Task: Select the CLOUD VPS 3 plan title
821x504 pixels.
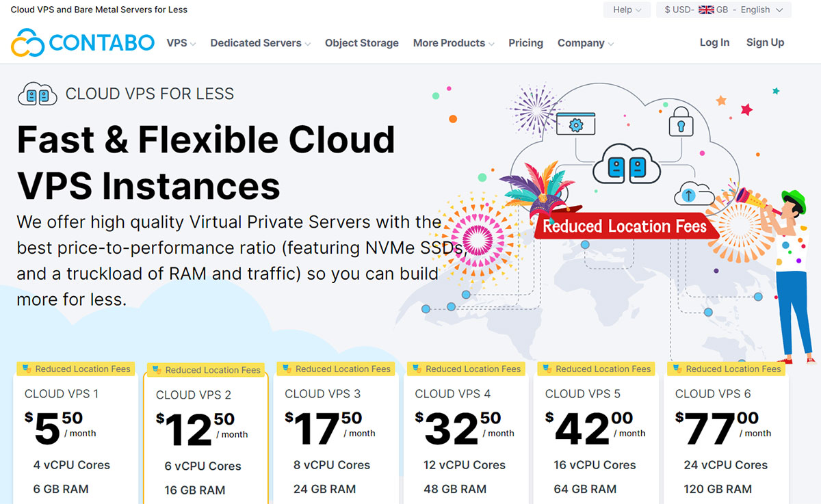Action: (322, 393)
